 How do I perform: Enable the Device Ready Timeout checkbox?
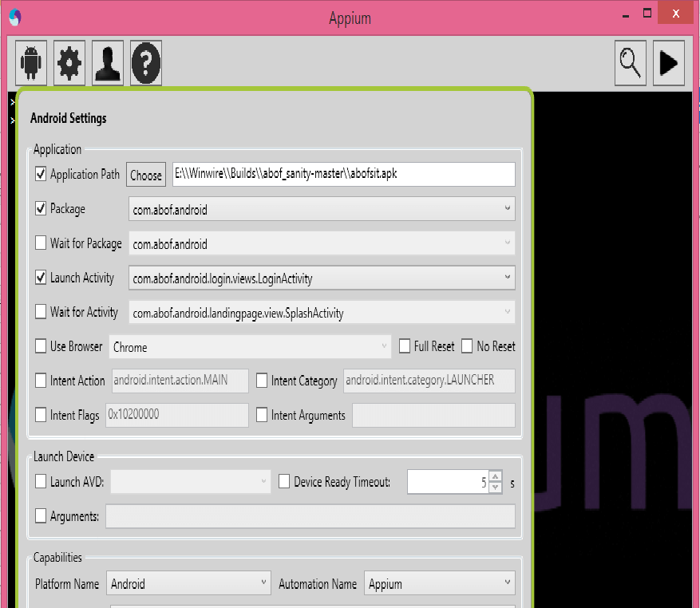click(284, 481)
